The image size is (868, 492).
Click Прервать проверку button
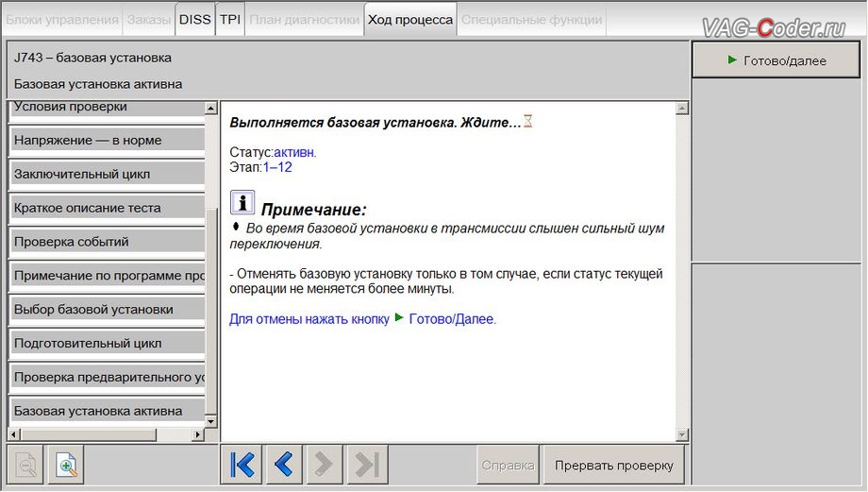(613, 465)
